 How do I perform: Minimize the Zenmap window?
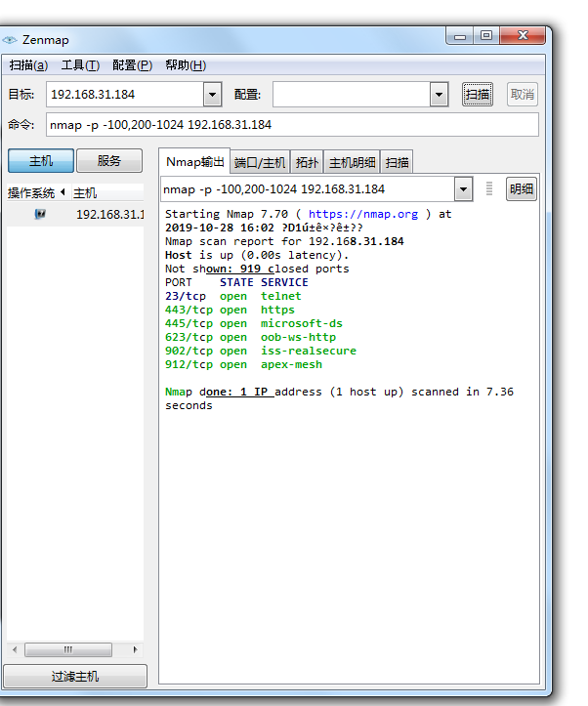pos(460,36)
